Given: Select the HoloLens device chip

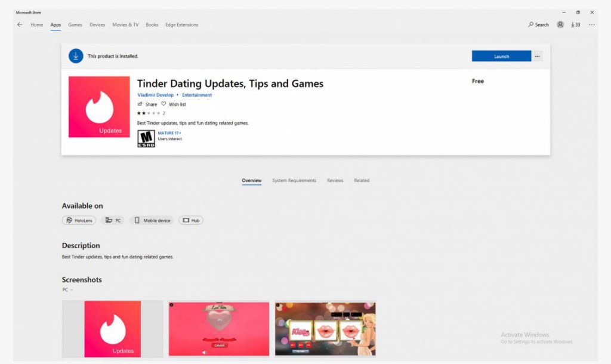Looking at the screenshot, I should point(79,220).
